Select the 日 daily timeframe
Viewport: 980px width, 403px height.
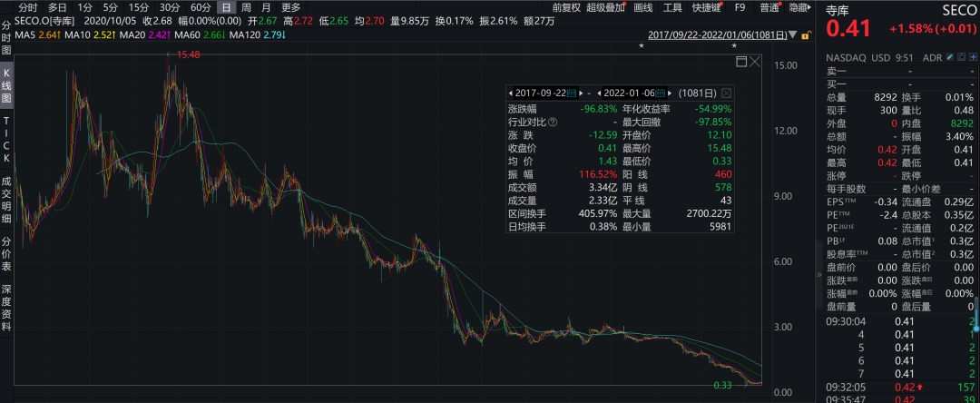coord(226,7)
